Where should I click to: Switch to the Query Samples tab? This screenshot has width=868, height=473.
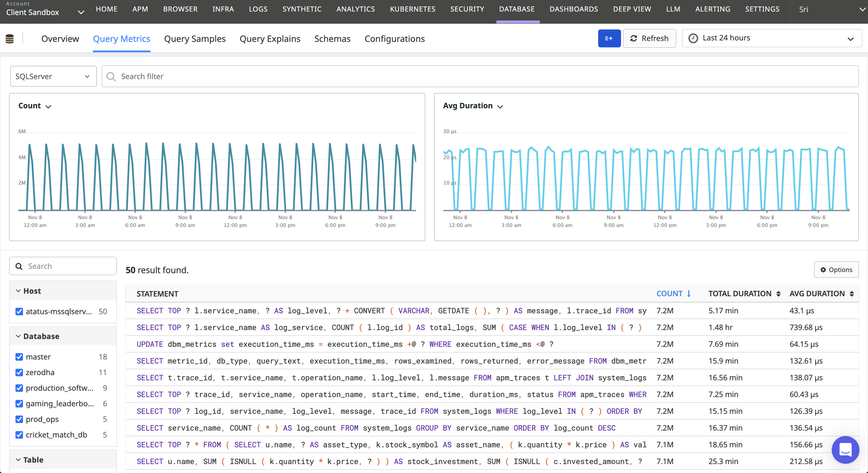[x=195, y=39]
